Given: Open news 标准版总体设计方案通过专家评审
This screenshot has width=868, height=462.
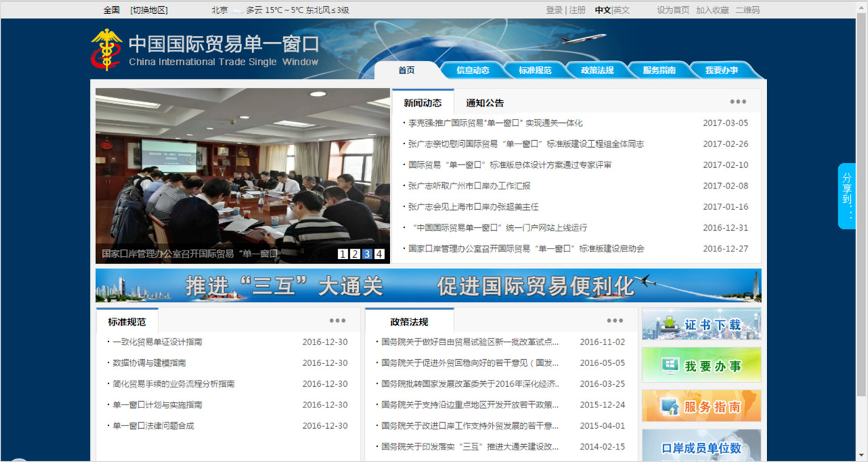Looking at the screenshot, I should click(510, 165).
